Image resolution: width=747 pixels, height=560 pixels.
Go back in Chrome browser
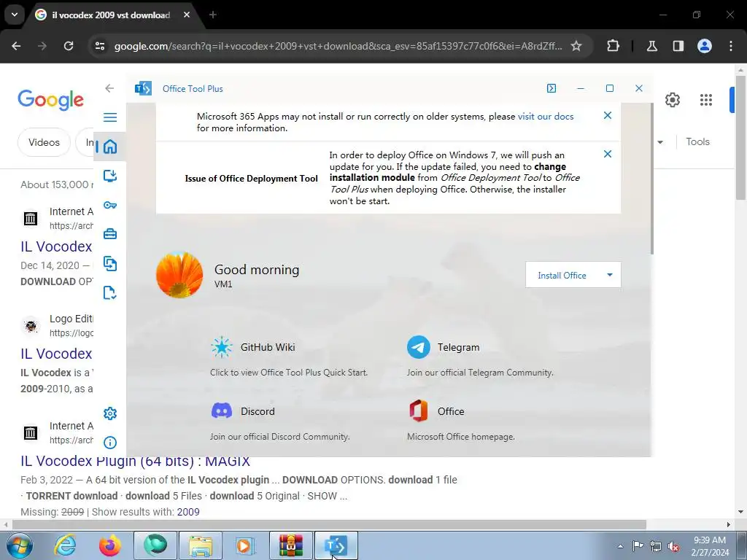(16, 46)
